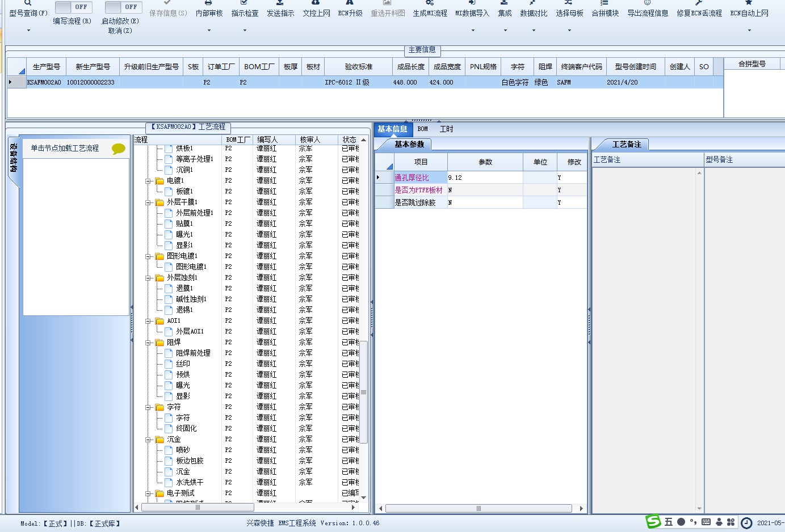Click the 是否为PTFE板材 parameter row
This screenshot has width=785, height=532.
pos(481,190)
